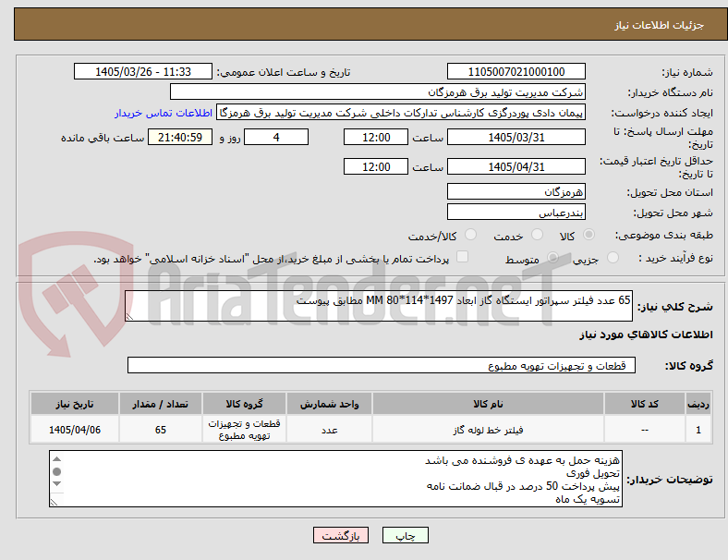Viewport: 728px width, 560px height.
Task: Click the buyer notes text area
Action: click(335, 479)
